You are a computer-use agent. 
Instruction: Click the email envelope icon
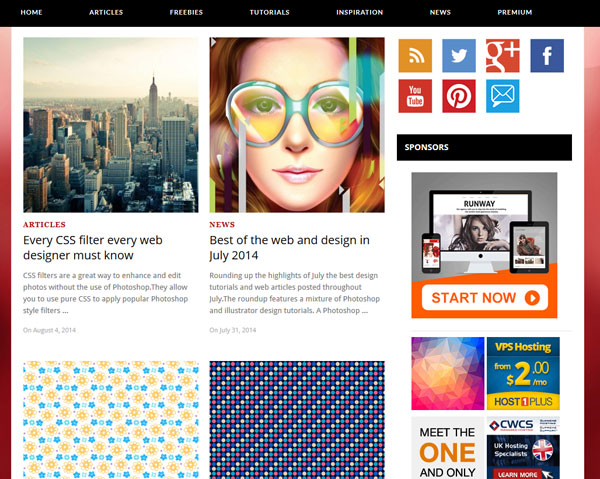click(x=503, y=96)
